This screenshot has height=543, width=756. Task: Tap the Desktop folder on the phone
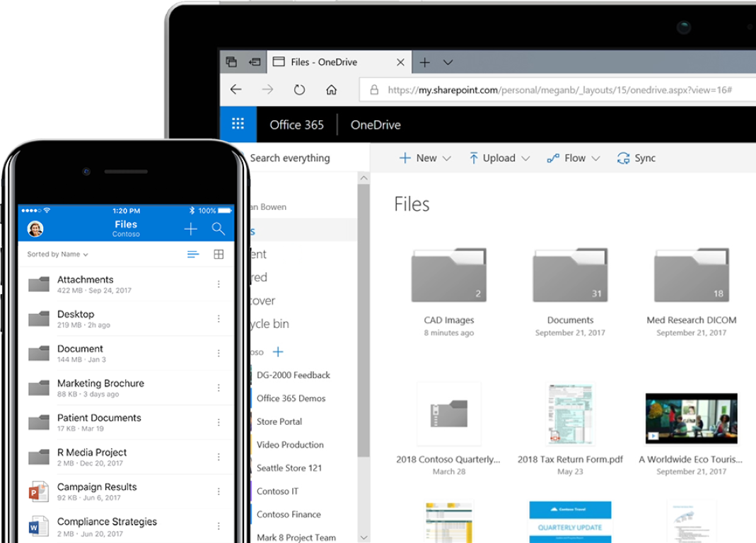(125, 319)
